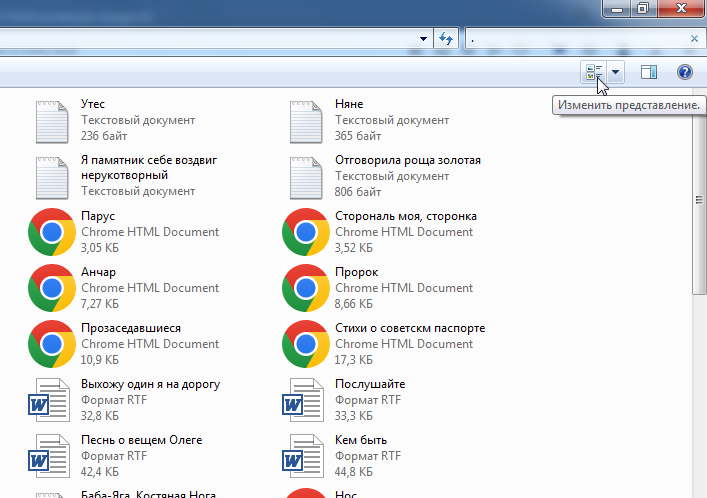Select file name Стихи о советскм паспорте
707x498 pixels.
tap(410, 328)
